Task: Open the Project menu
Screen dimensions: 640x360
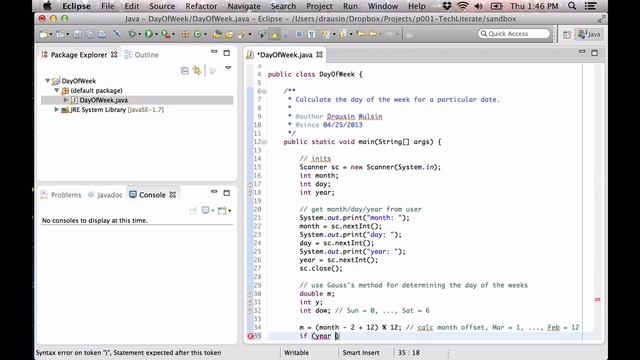Action: [319, 6]
